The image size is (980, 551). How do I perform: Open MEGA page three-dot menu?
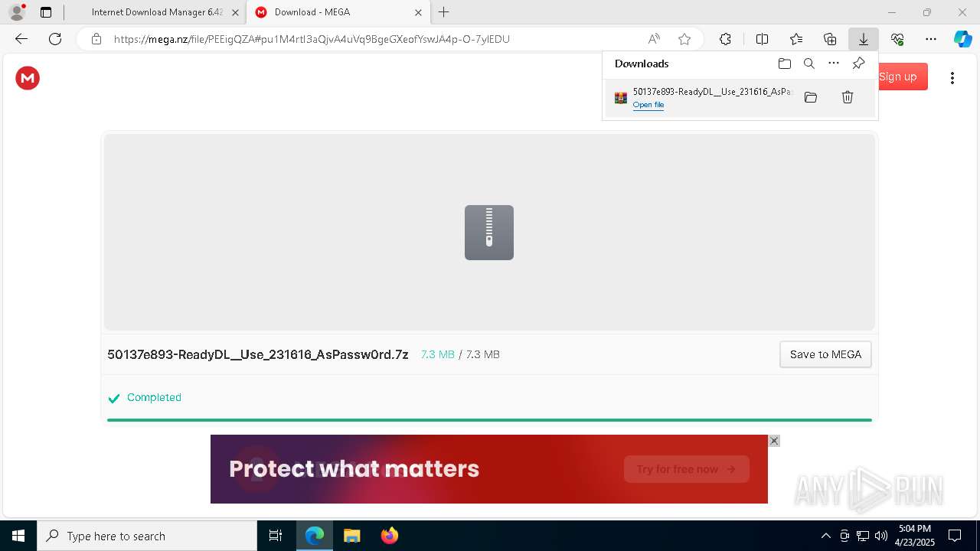click(x=952, y=78)
